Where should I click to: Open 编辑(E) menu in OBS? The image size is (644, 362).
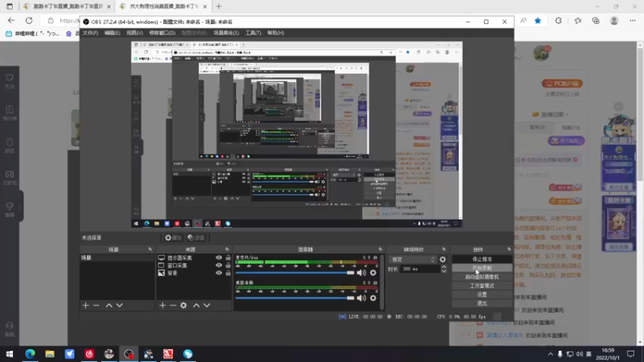tap(112, 33)
